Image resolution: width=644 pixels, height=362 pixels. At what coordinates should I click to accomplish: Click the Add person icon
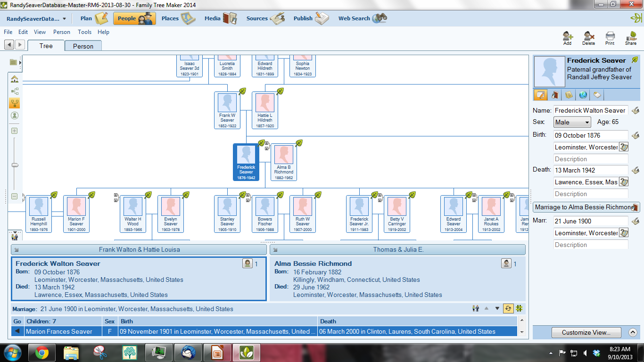[x=567, y=38]
